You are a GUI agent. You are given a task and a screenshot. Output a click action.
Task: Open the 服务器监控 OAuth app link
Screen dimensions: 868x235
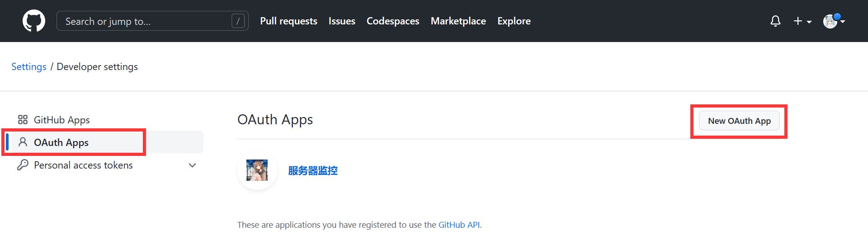click(313, 171)
